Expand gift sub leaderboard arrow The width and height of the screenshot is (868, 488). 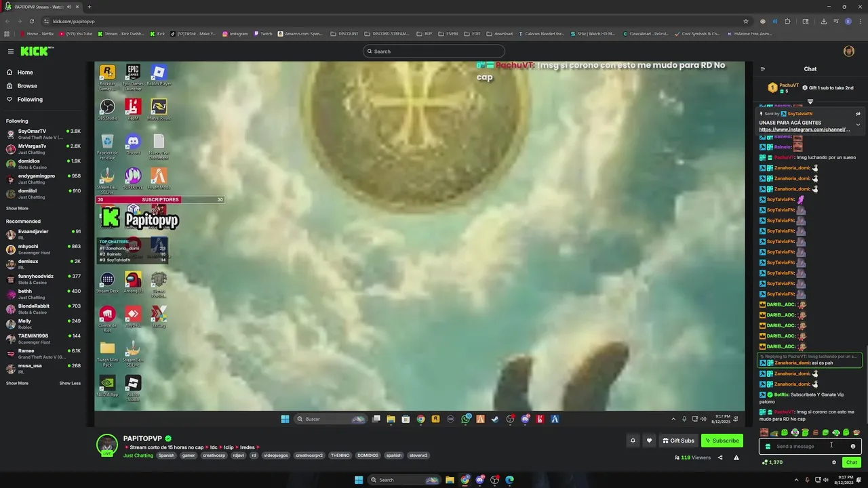point(810,102)
